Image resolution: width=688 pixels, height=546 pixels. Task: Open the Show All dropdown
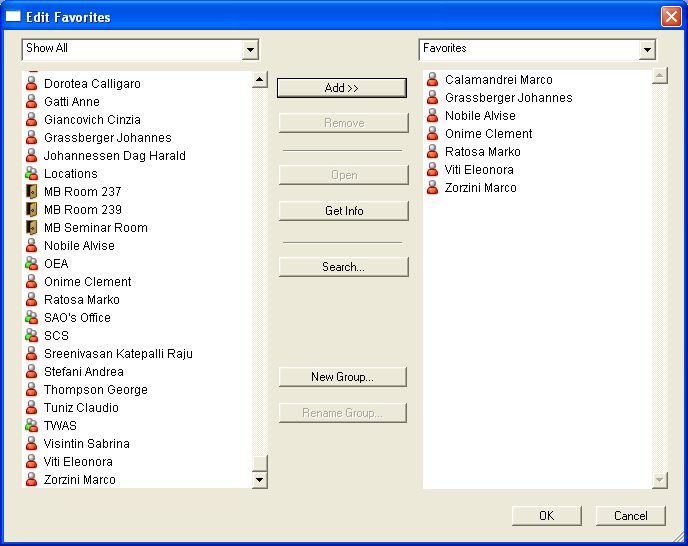coord(250,50)
